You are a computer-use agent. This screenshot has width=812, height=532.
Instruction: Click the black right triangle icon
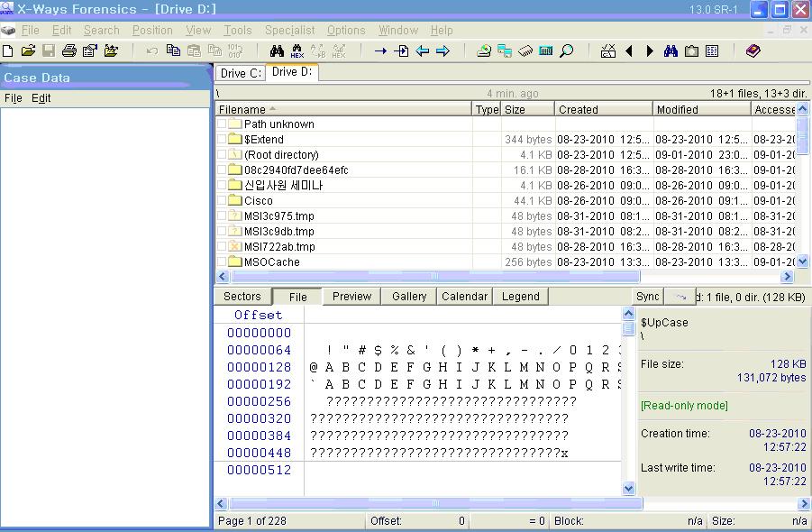pos(650,50)
